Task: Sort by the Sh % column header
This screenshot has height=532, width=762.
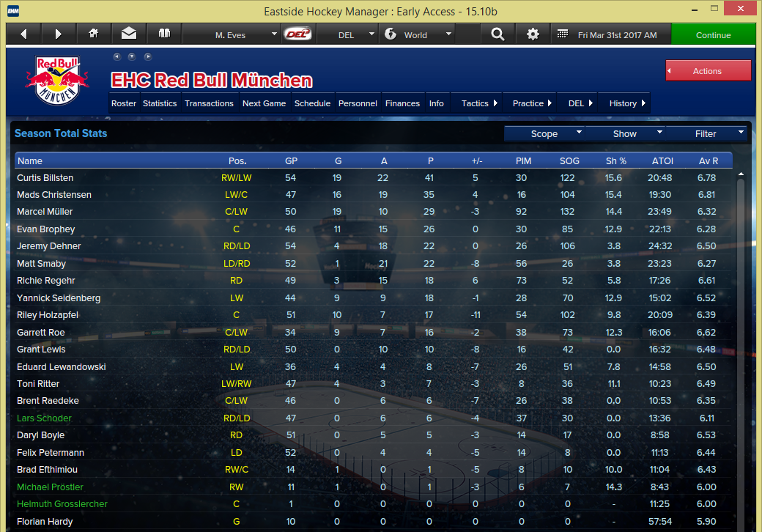Action: 615,160
